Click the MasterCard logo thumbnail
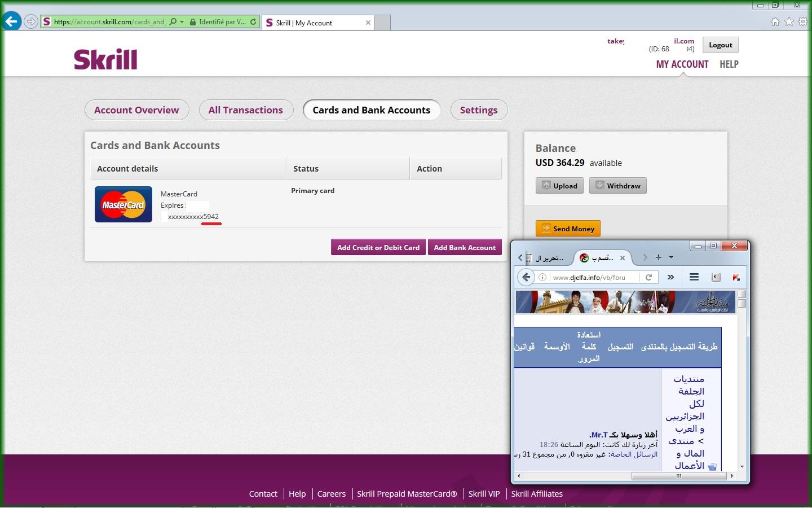 coord(123,204)
